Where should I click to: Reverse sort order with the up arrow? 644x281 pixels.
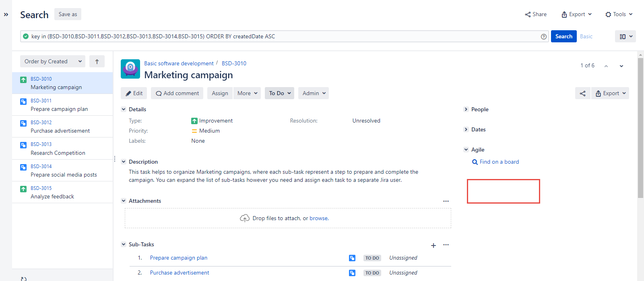(x=97, y=62)
